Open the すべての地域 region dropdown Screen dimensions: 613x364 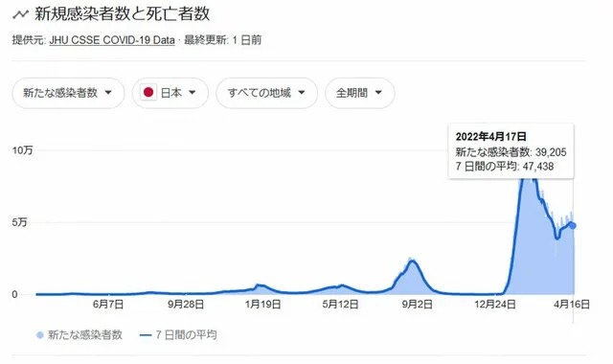click(266, 93)
